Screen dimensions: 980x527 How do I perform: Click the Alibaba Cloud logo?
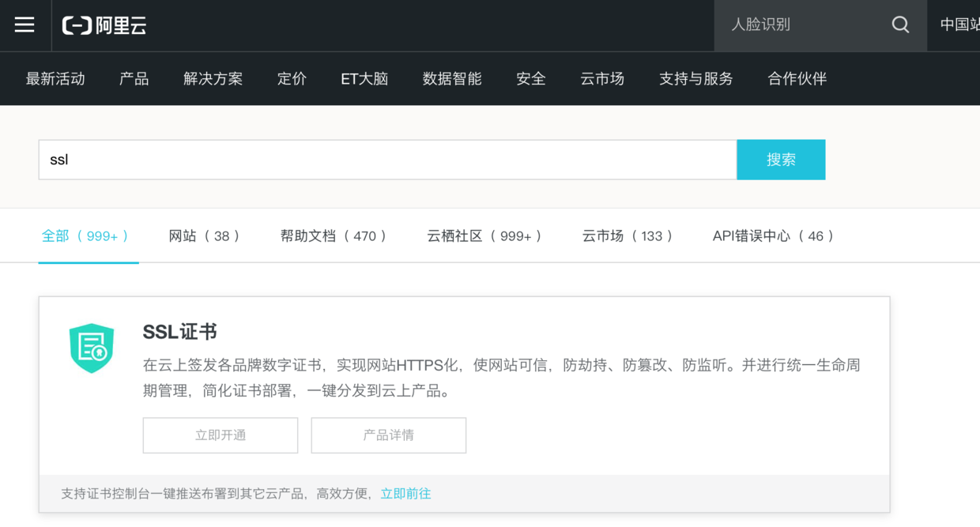(x=104, y=25)
